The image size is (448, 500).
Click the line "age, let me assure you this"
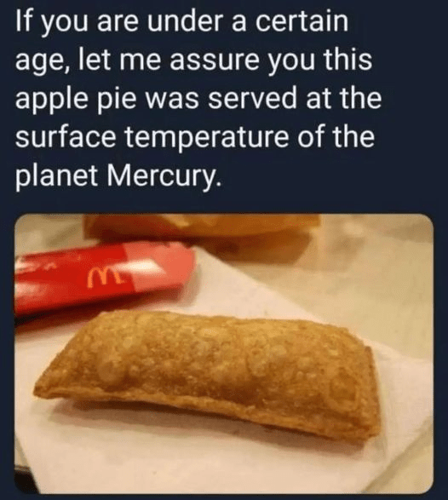[x=193, y=62]
